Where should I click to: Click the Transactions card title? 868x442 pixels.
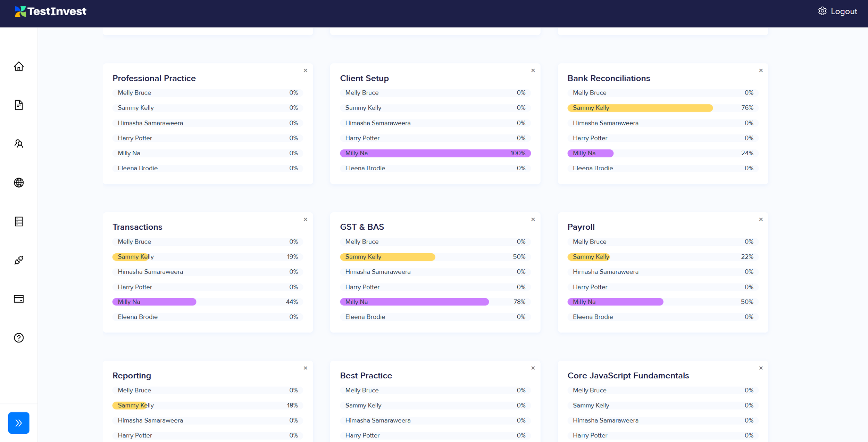point(137,227)
